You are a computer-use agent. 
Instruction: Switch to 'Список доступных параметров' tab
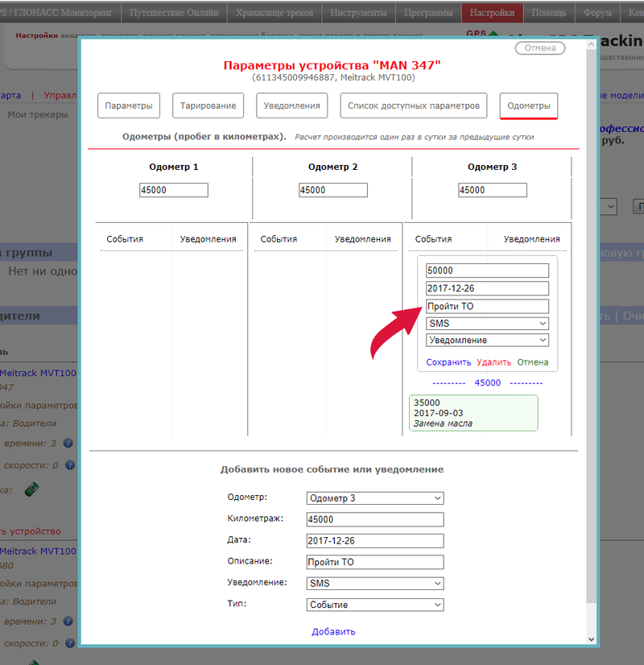point(414,106)
